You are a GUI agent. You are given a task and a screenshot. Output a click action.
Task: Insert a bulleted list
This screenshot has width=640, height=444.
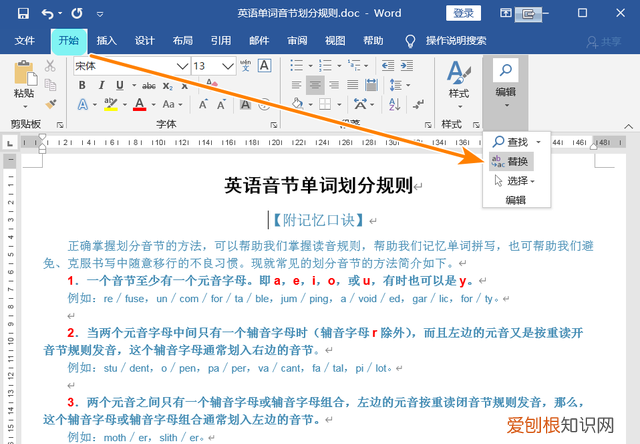pos(296,65)
